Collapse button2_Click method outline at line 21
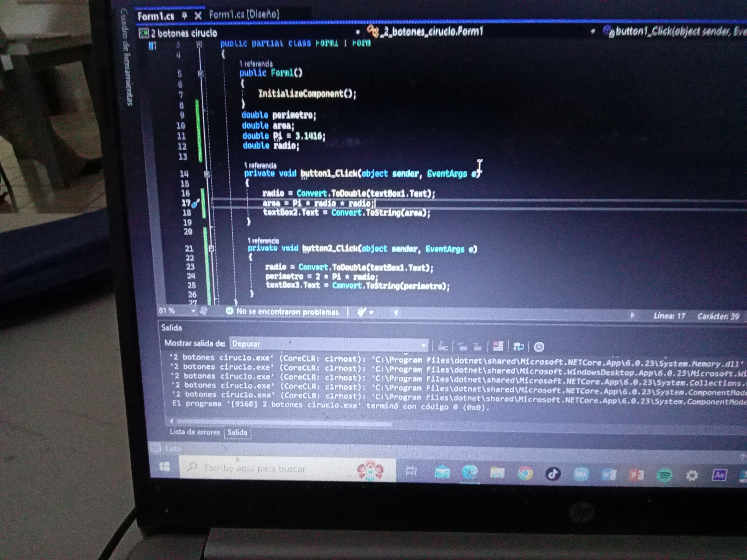The height and width of the screenshot is (560, 747). point(211,249)
